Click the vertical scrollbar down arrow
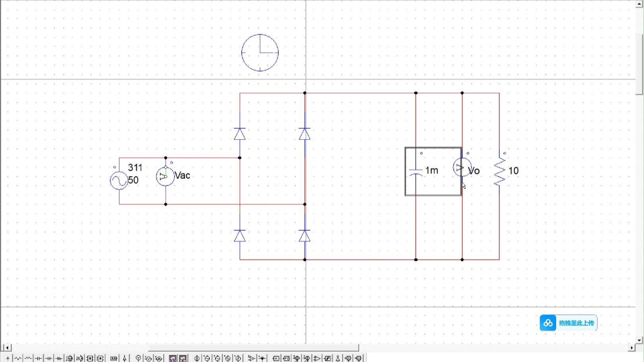This screenshot has width=644, height=362. pyautogui.click(x=640, y=340)
